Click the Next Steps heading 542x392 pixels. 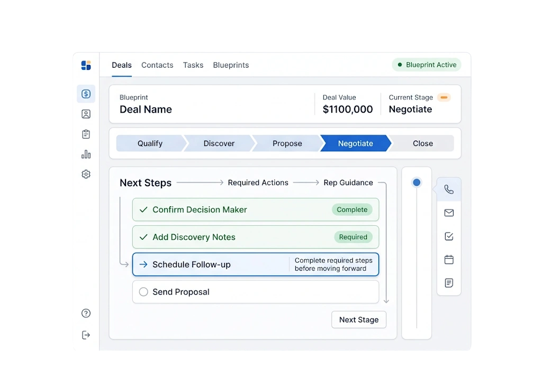146,183
